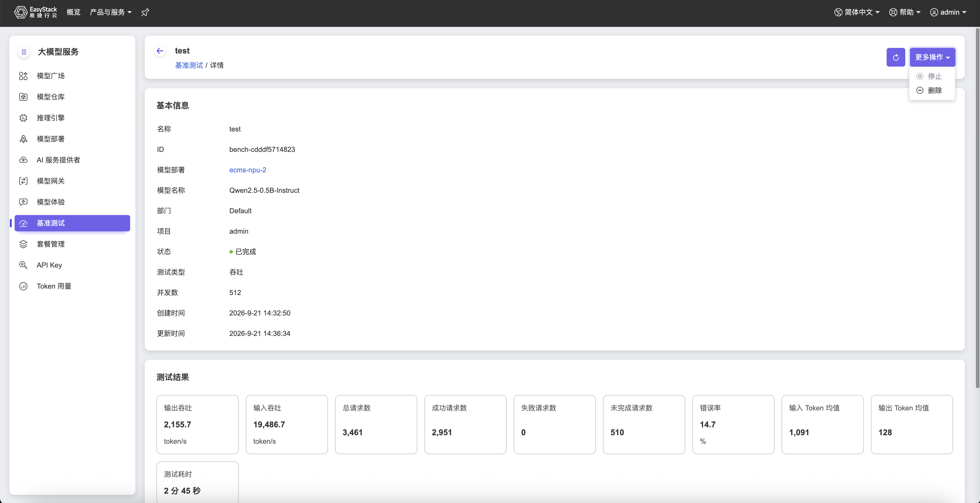Click the 已完成 status text
This screenshot has width=980, height=503.
coord(246,252)
